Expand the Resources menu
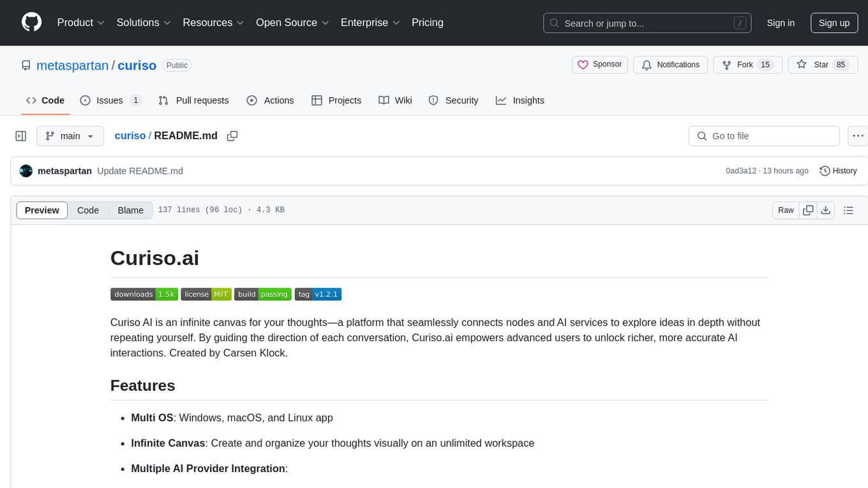This screenshot has height=488, width=868. point(213,22)
